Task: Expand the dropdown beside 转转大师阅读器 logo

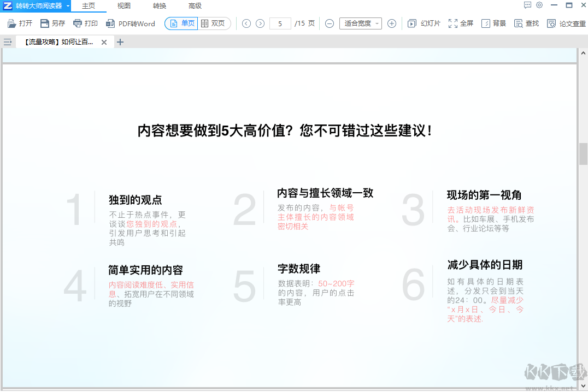Action: (x=68, y=5)
